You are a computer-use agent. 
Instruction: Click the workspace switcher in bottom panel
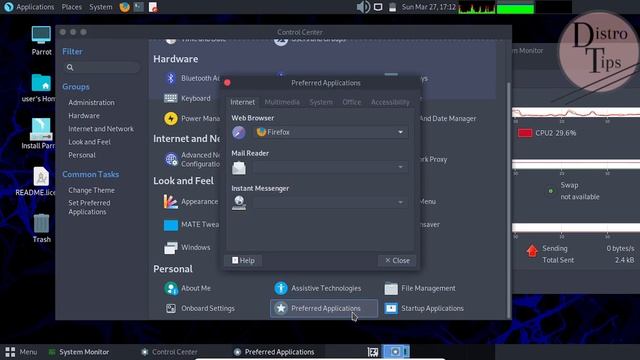coord(396,352)
